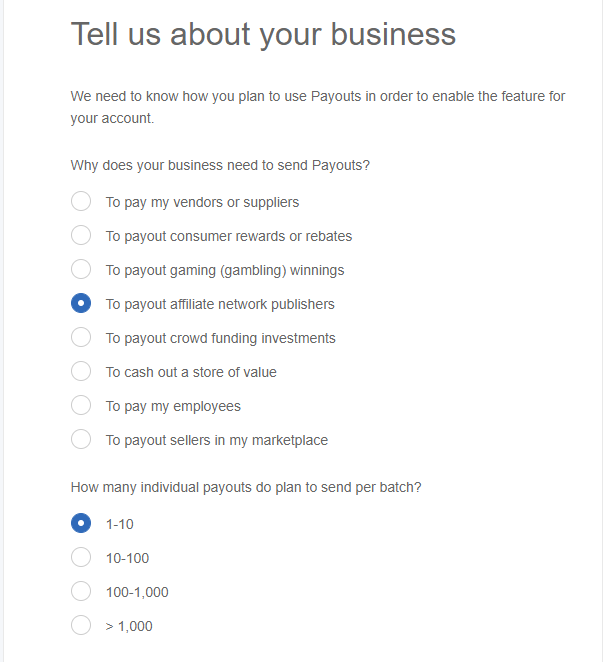The width and height of the screenshot is (603, 662).
Task: Pick the > 1,000 payouts per batch option
Action: (x=81, y=626)
